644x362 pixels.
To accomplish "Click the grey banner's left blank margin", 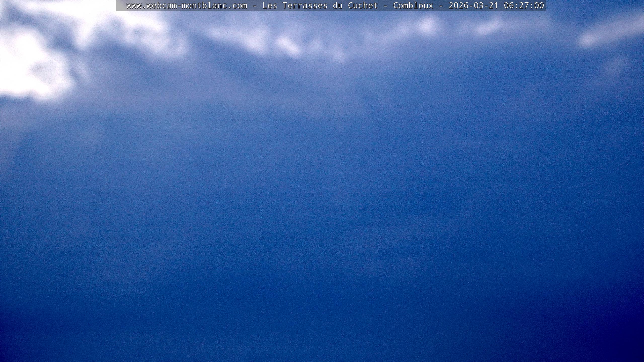I will (x=121, y=6).
